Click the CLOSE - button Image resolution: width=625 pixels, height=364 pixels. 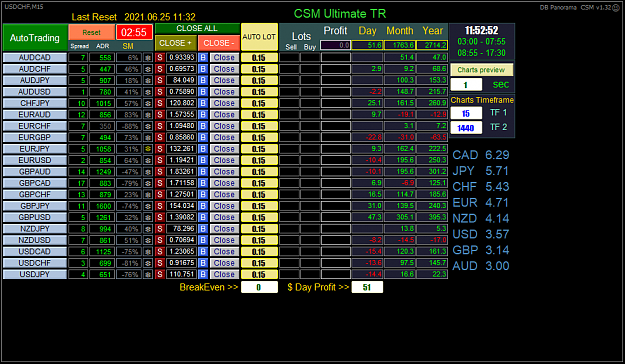[x=219, y=43]
